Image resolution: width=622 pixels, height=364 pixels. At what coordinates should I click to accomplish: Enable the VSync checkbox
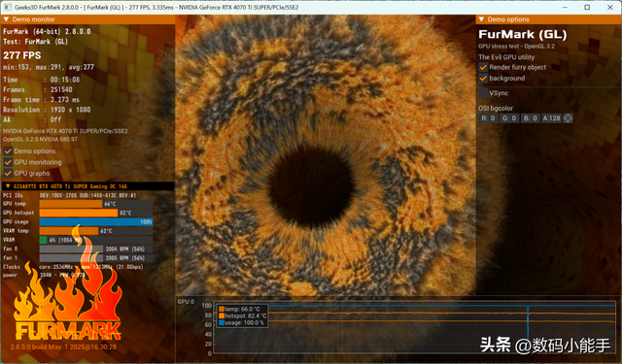coord(483,93)
